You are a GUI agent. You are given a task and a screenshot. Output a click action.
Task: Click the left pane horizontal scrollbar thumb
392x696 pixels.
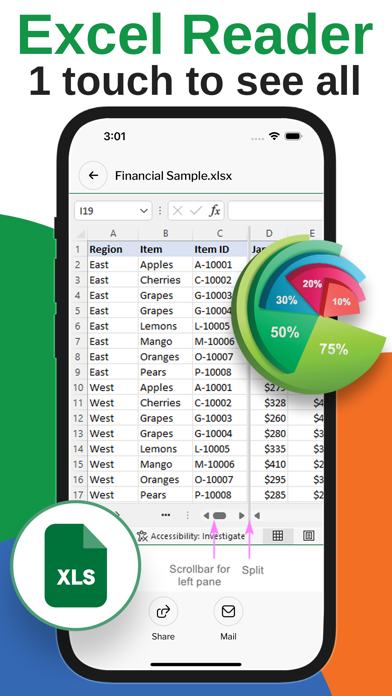click(219, 516)
